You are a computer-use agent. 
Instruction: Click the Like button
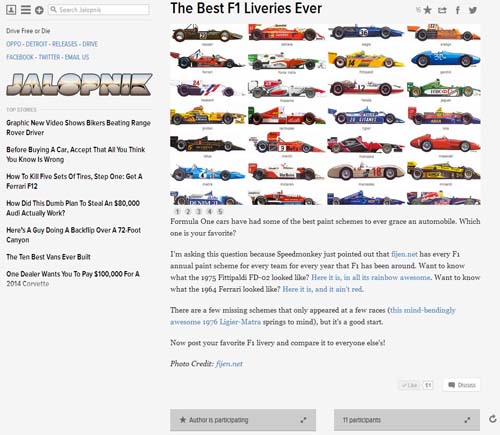click(x=409, y=385)
